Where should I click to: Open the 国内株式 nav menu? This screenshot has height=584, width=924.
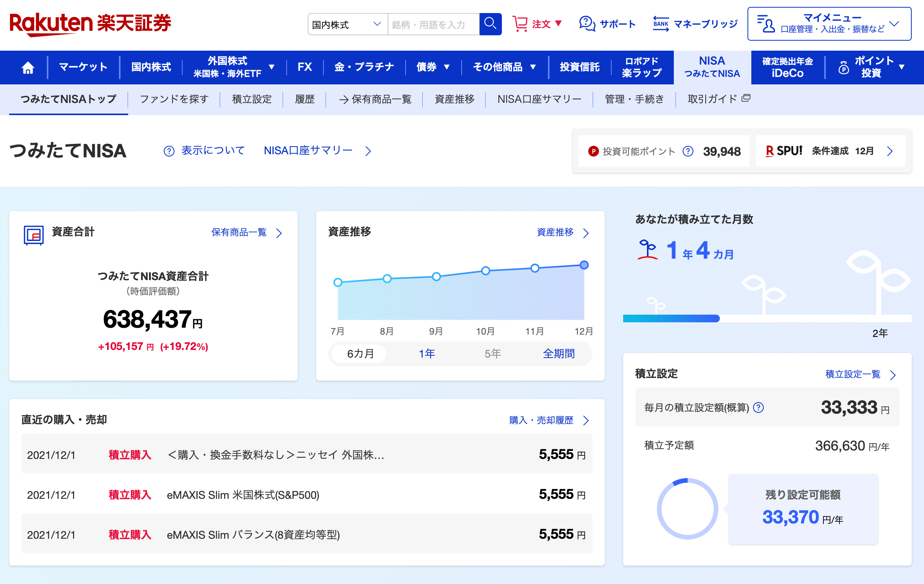pos(151,68)
